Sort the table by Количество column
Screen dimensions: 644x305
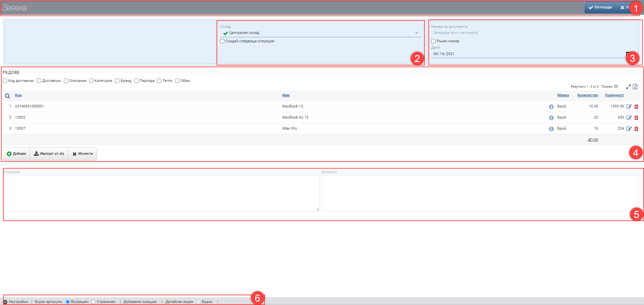(x=588, y=95)
